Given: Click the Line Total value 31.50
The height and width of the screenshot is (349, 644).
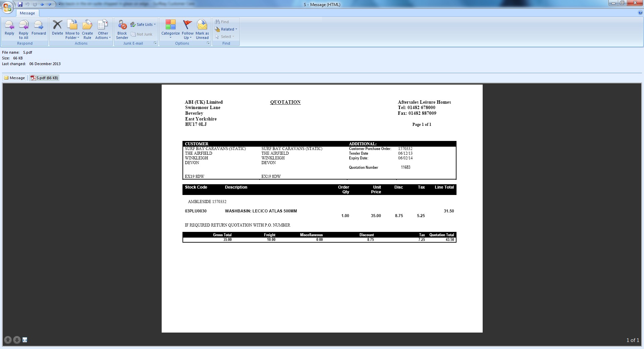Looking at the screenshot, I should pyautogui.click(x=449, y=211).
